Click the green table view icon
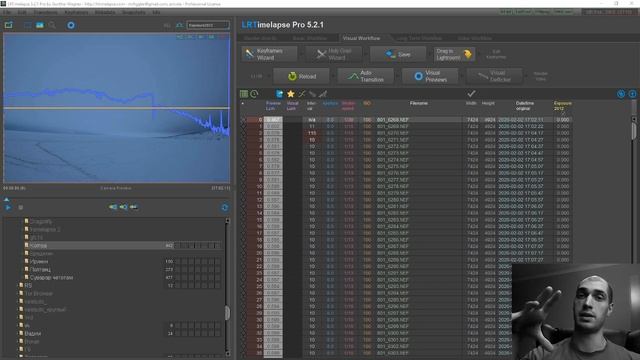The height and width of the screenshot is (360, 640). tap(244, 94)
